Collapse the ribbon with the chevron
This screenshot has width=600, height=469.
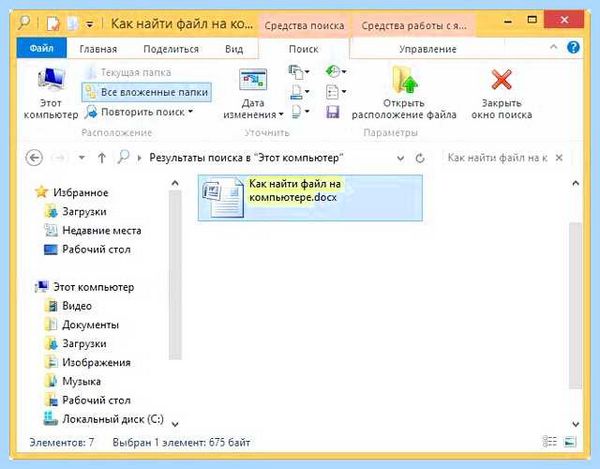[x=553, y=47]
